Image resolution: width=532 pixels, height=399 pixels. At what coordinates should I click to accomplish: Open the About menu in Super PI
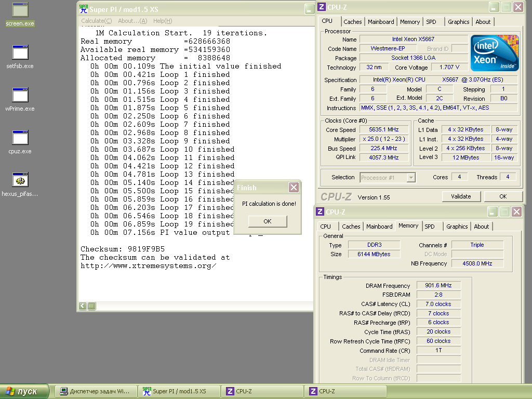point(132,21)
